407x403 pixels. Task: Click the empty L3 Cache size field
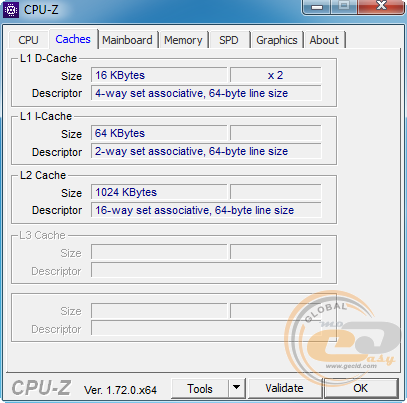pos(159,252)
